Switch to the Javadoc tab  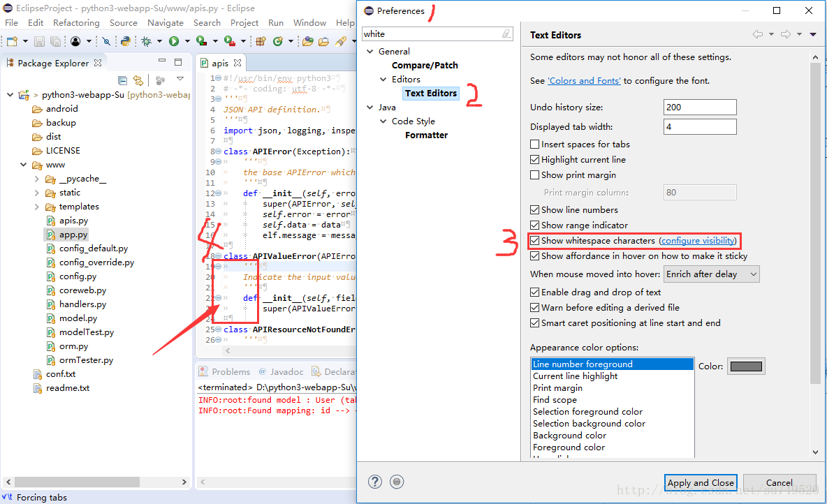click(281, 371)
